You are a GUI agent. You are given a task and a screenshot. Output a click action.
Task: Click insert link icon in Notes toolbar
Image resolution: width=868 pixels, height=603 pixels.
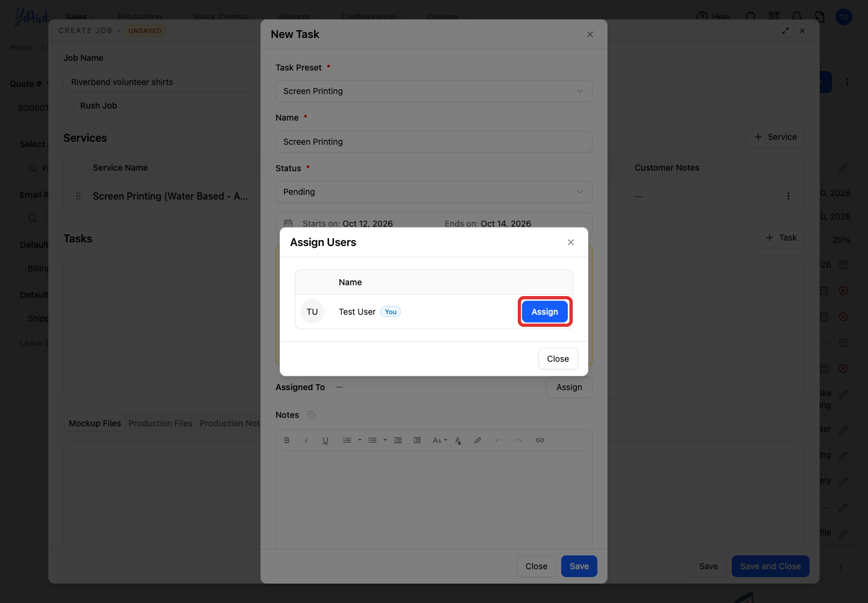tap(540, 440)
